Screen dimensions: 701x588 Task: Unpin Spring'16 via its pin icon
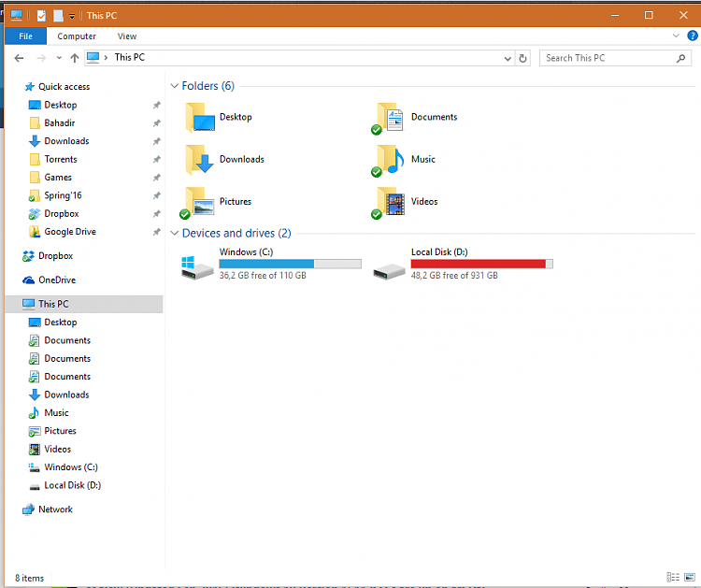coord(156,196)
